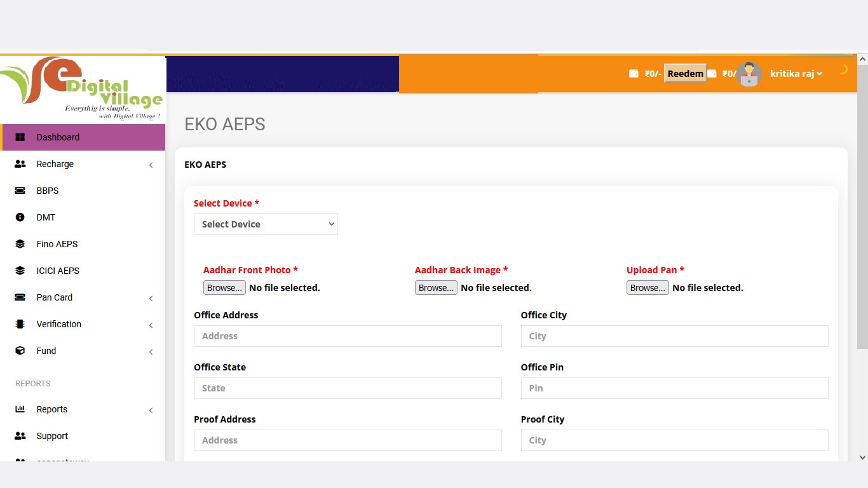Click the user avatar image

click(x=749, y=74)
